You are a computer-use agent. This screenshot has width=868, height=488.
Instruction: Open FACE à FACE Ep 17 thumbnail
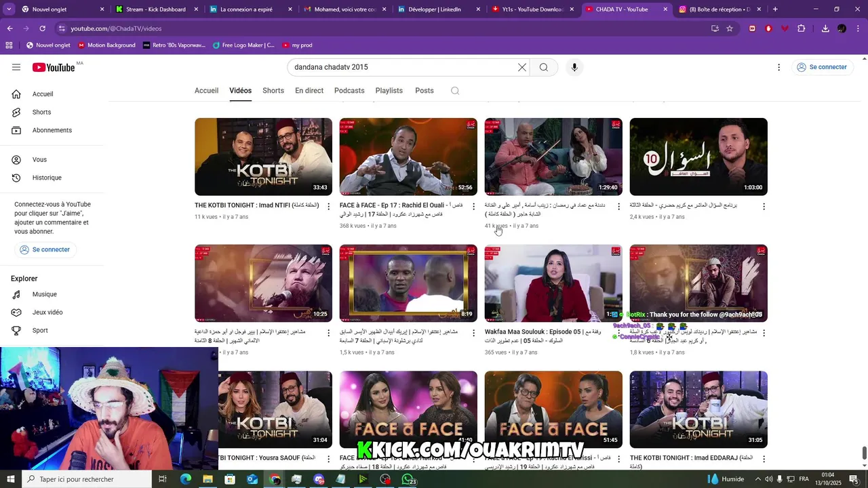[x=408, y=157]
